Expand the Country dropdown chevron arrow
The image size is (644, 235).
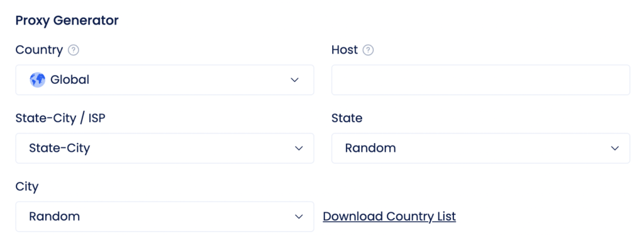294,80
